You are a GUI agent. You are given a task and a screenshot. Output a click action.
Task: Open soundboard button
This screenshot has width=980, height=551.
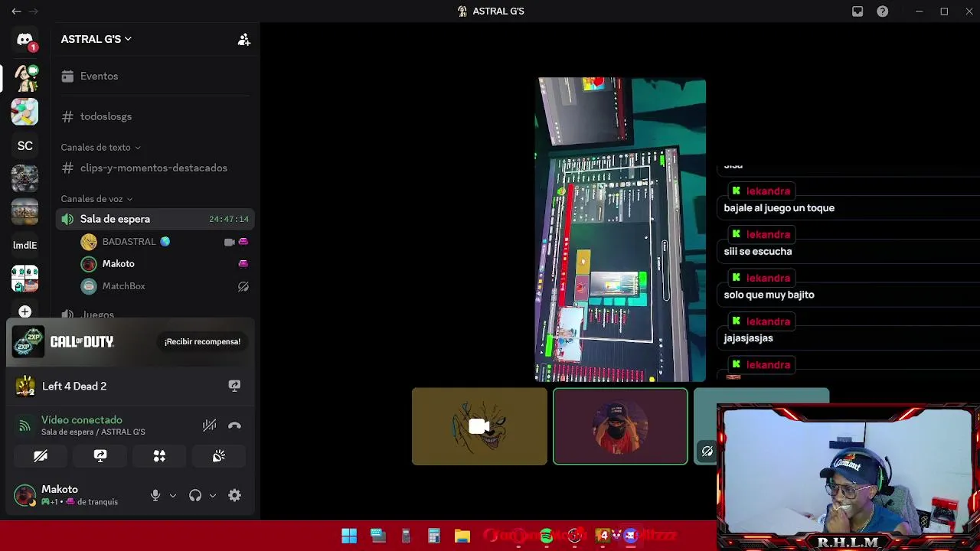(x=219, y=456)
